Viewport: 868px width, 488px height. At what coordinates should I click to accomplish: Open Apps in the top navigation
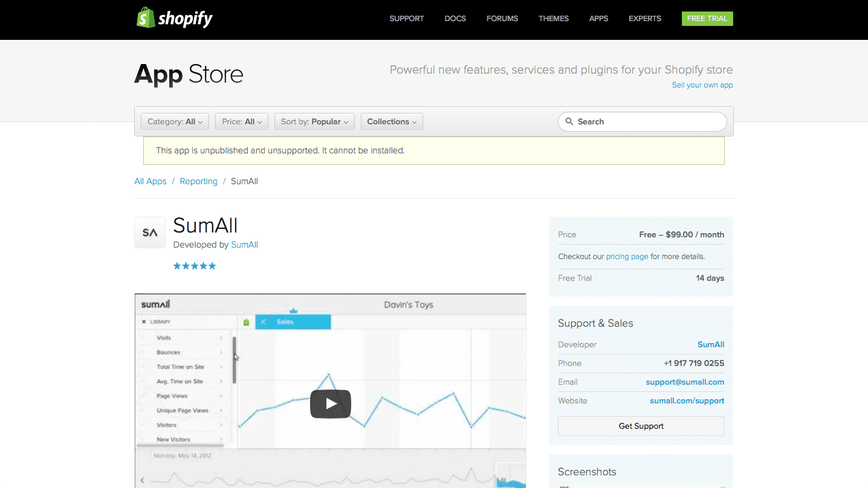598,19
